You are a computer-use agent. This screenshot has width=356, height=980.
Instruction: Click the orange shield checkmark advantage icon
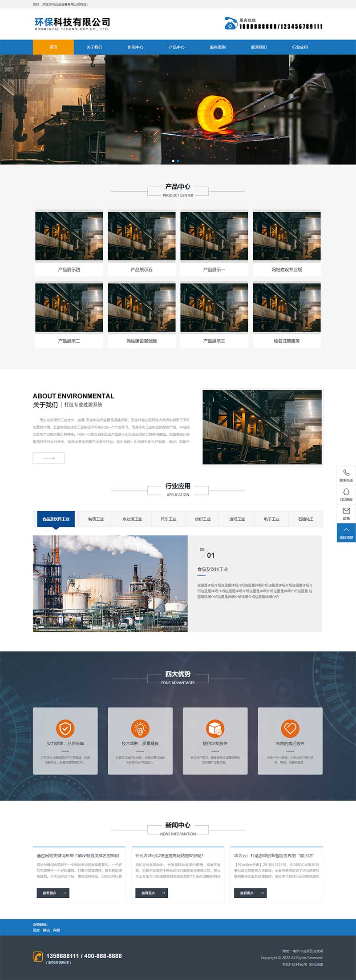click(65, 728)
